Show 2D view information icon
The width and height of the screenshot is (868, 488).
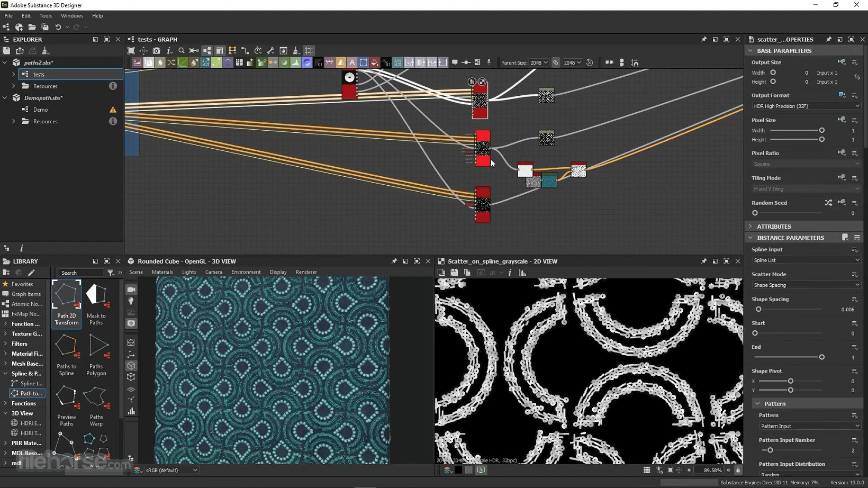click(510, 273)
